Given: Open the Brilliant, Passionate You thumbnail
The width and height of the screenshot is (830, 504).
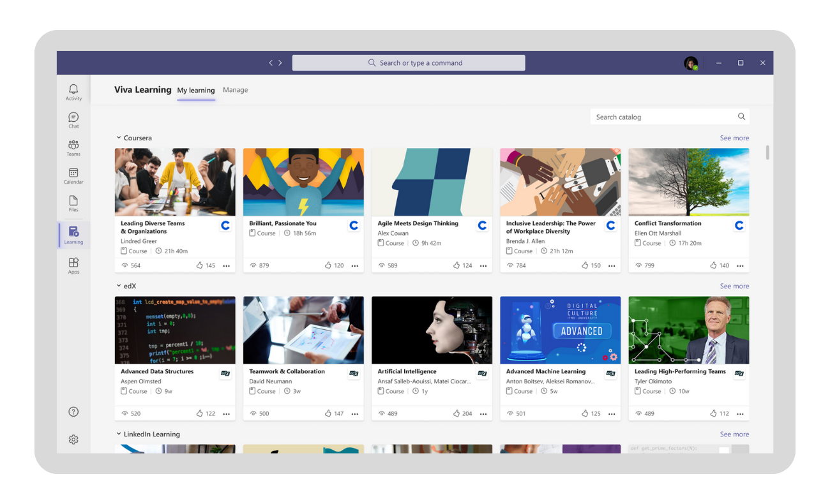Looking at the screenshot, I should 303,182.
